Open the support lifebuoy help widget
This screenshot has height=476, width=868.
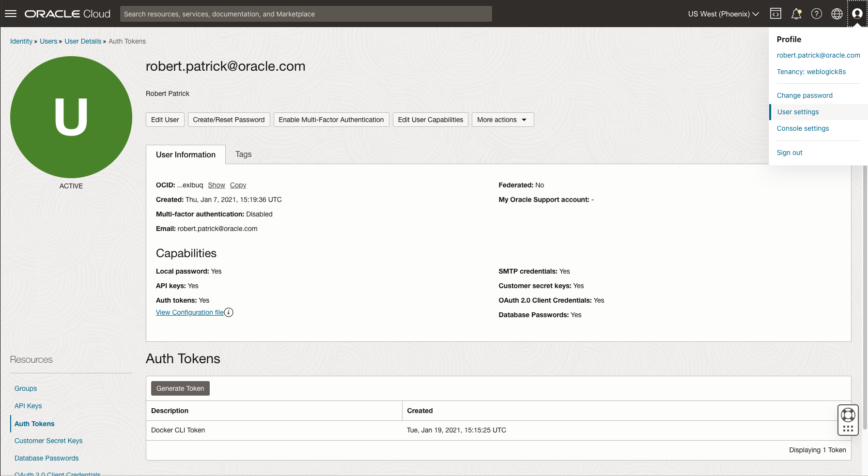click(848, 415)
